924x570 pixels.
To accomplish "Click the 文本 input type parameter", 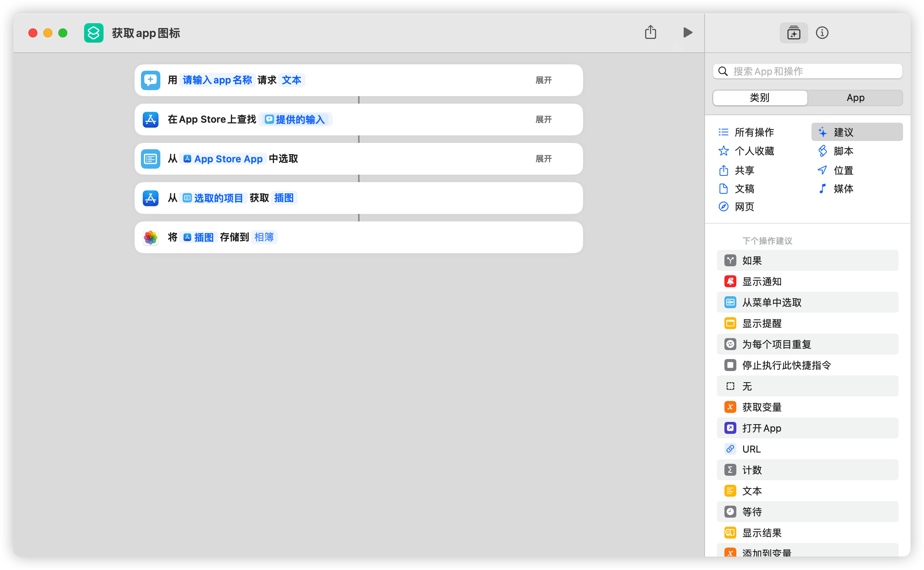I will [292, 80].
